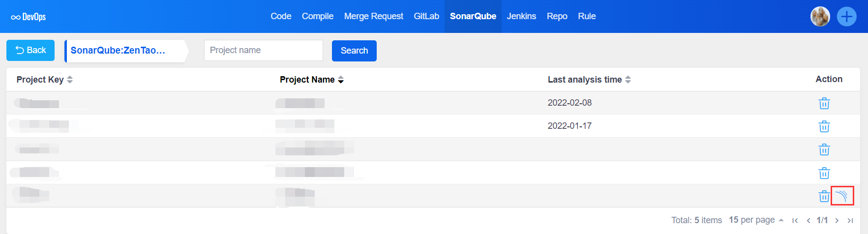Open the user avatar menu
Viewport: 868px width, 234px height.
(820, 17)
